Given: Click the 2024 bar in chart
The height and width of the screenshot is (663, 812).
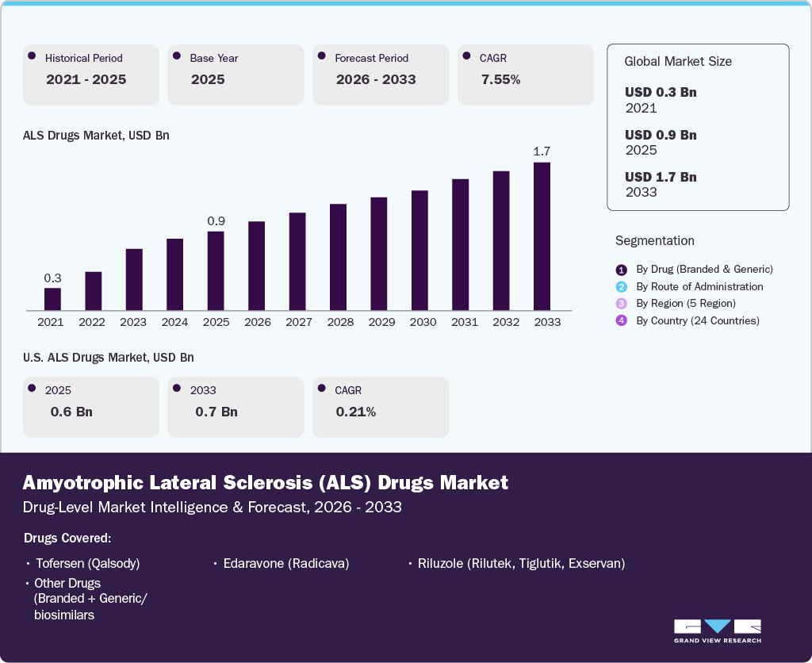Looking at the screenshot, I should (x=175, y=274).
